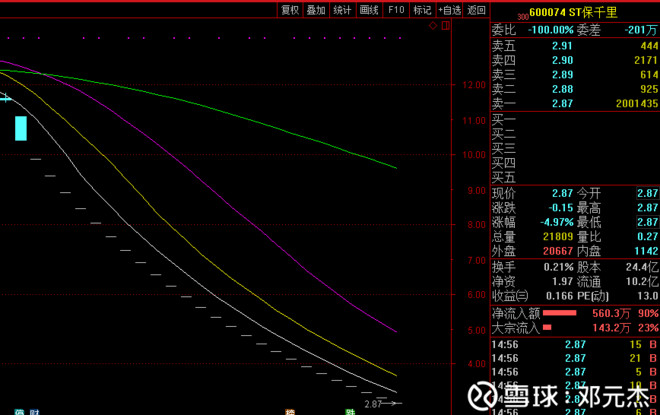Click stock title 600074 ST保千里
Viewport: 660px width, 415px height.
(x=573, y=12)
